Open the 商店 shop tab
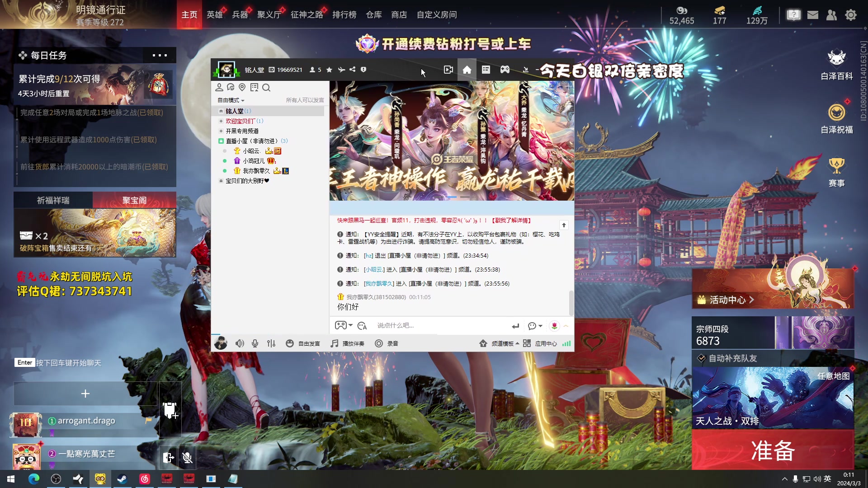 point(399,15)
